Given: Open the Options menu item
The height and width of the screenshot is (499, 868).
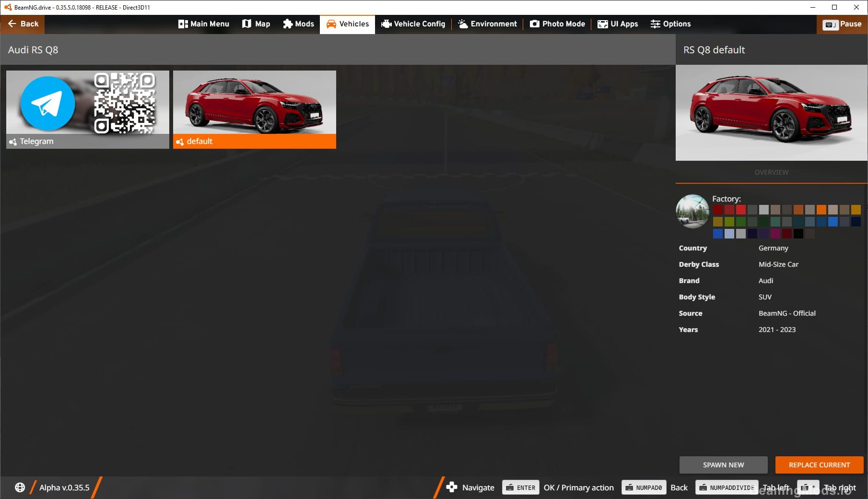Looking at the screenshot, I should point(670,24).
